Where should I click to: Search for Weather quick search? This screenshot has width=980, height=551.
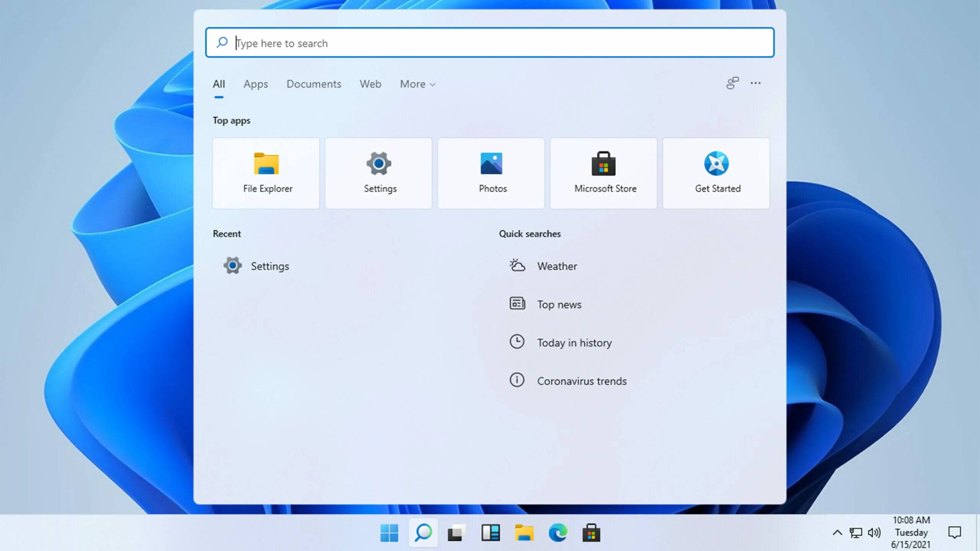[x=557, y=265]
